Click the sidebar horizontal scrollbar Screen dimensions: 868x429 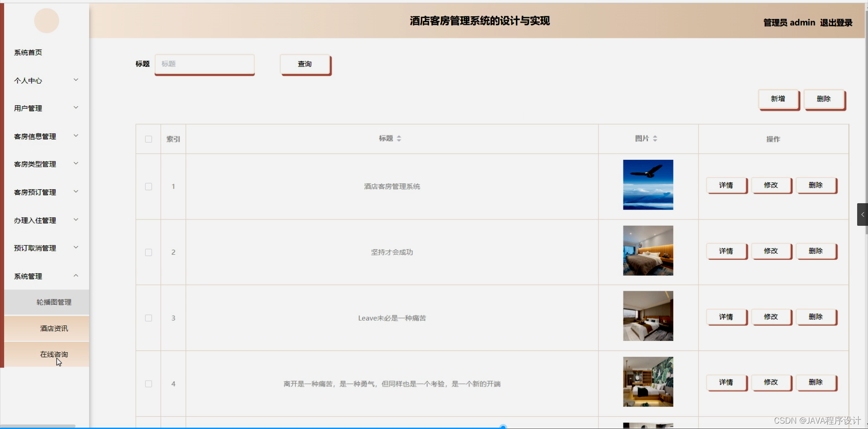[38, 426]
